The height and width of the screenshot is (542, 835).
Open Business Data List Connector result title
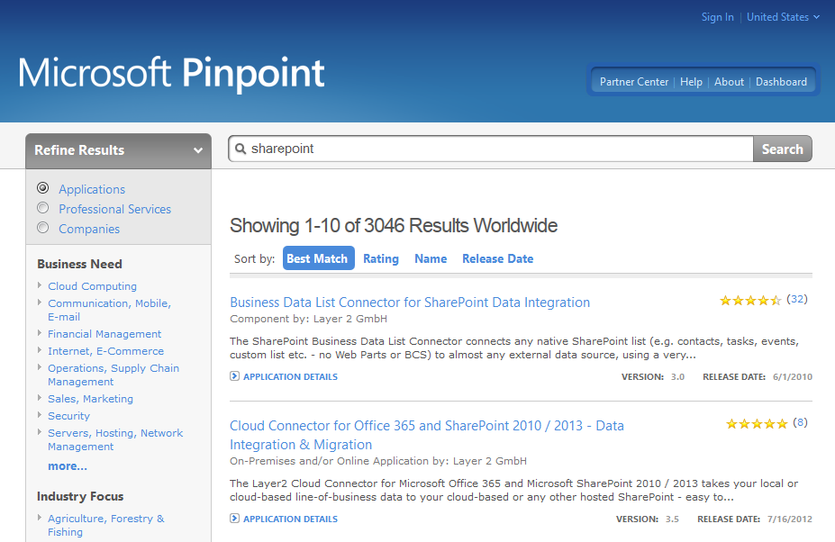tap(410, 302)
